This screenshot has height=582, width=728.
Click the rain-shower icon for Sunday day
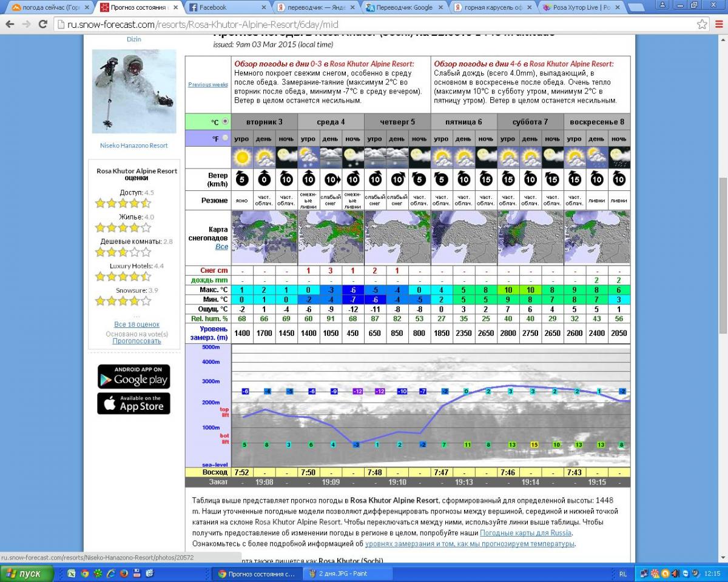coord(597,158)
